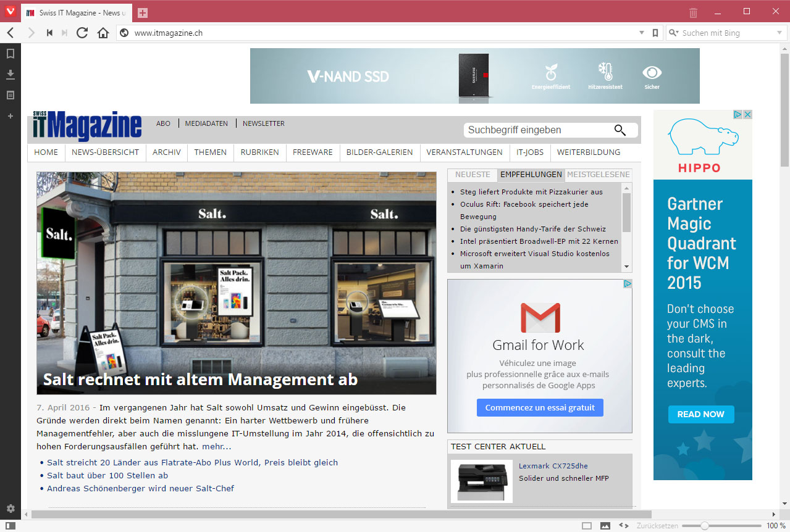Open the WEITERBILDUNG section
Viewport: 790px width, 532px height.
point(589,152)
